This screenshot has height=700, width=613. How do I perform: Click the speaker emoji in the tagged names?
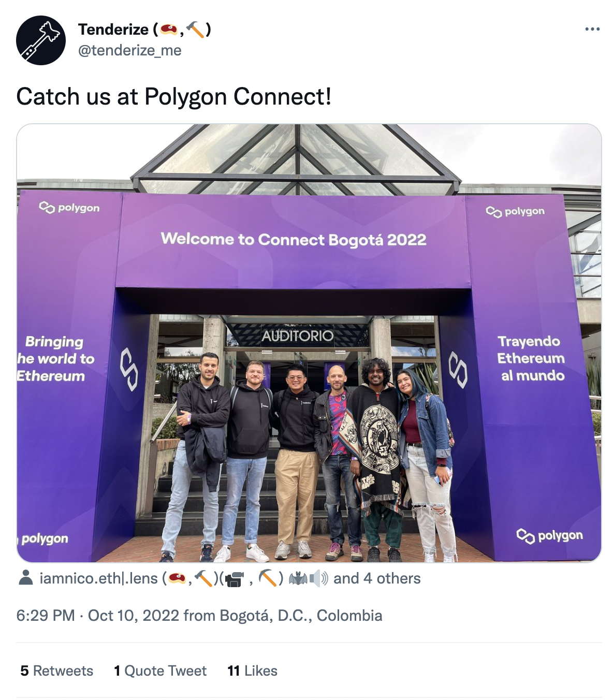[318, 578]
